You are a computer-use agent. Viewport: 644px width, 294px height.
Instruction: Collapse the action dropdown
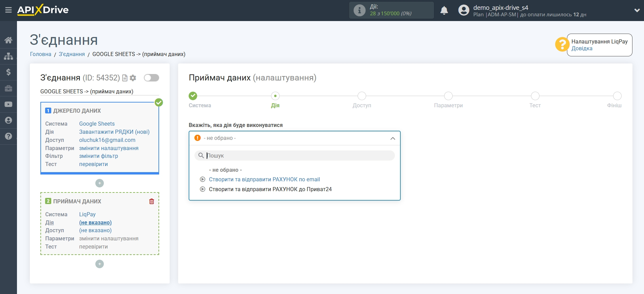[x=393, y=139]
